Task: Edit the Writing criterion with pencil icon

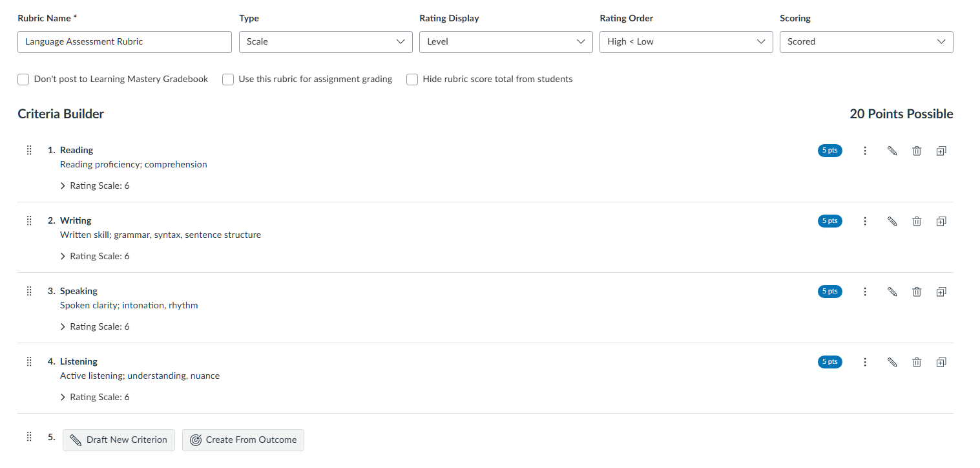Action: tap(892, 221)
